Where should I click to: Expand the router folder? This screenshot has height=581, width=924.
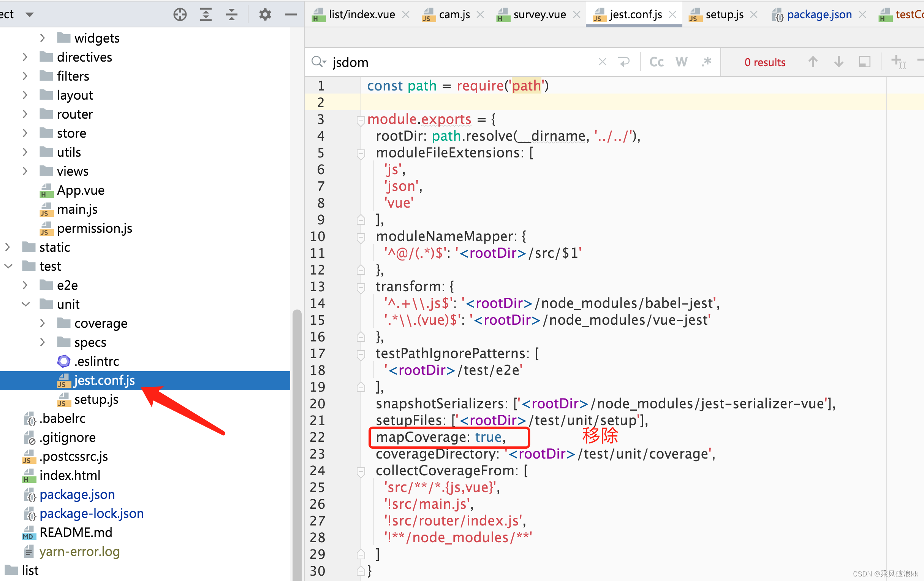[x=25, y=114]
